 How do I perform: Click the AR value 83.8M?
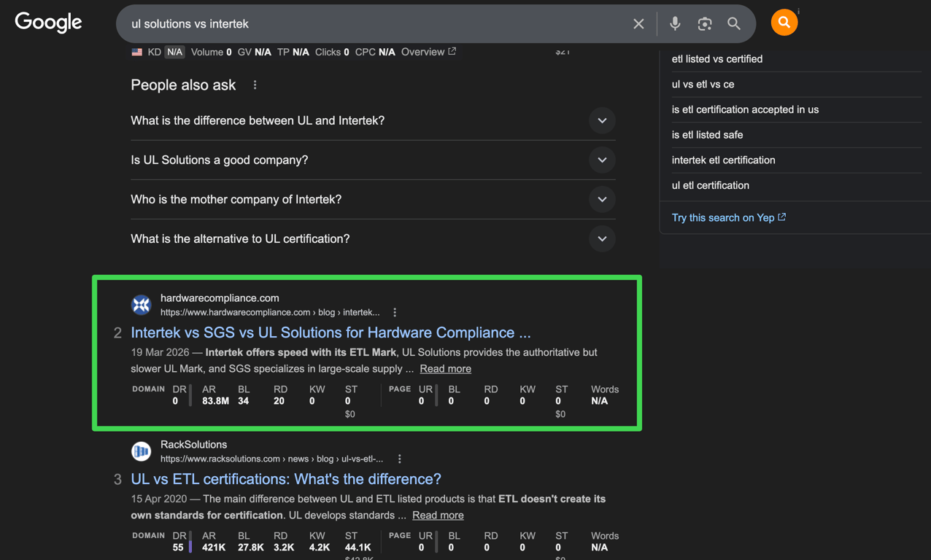click(x=215, y=401)
